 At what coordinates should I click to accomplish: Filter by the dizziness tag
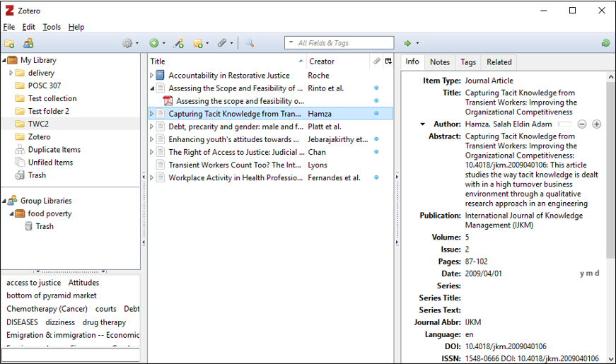(60, 322)
